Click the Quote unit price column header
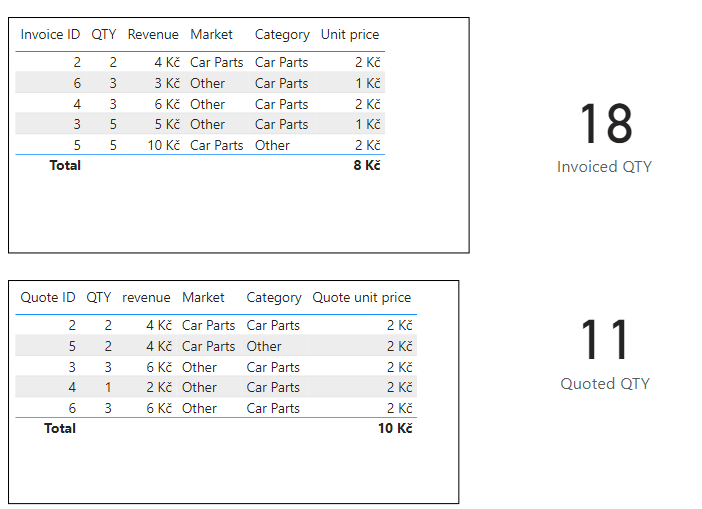The height and width of the screenshot is (509, 702). pos(362,297)
